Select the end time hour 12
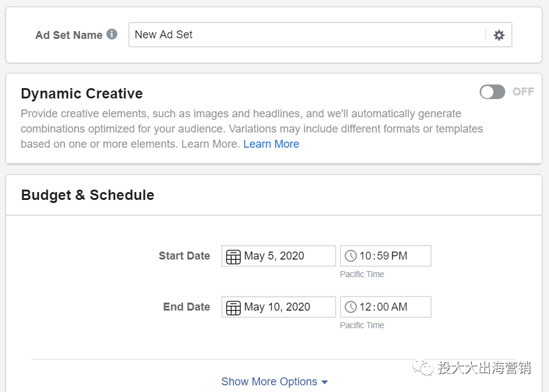This screenshot has height=392, width=549. [365, 307]
